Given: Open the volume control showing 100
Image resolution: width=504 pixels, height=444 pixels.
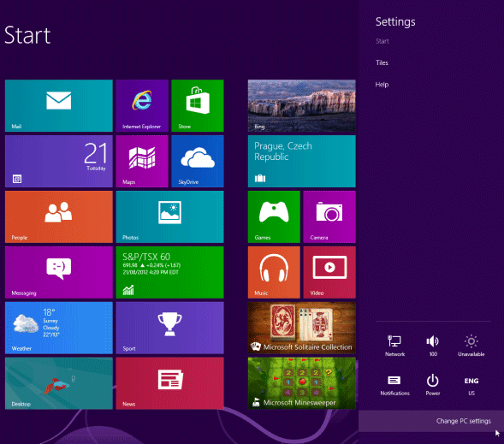Looking at the screenshot, I should (x=433, y=346).
